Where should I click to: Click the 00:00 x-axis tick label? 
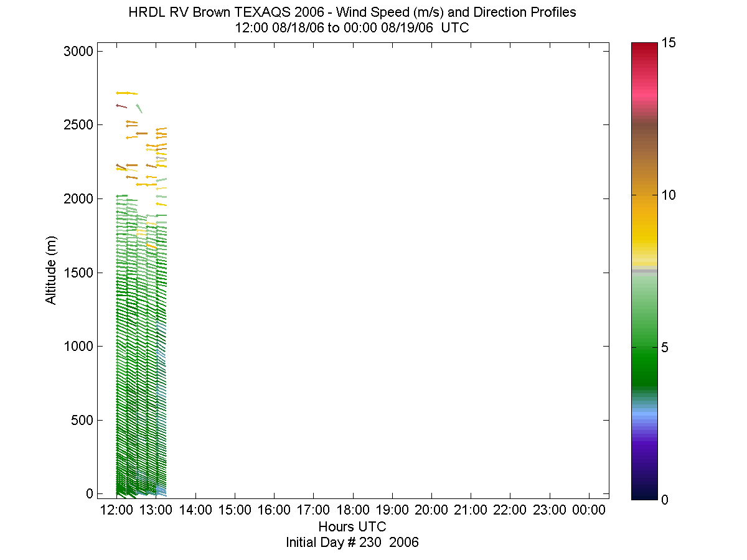tap(589, 510)
